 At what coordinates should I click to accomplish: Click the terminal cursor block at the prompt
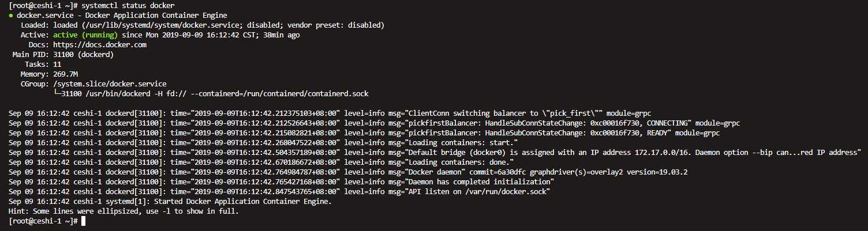(84, 221)
